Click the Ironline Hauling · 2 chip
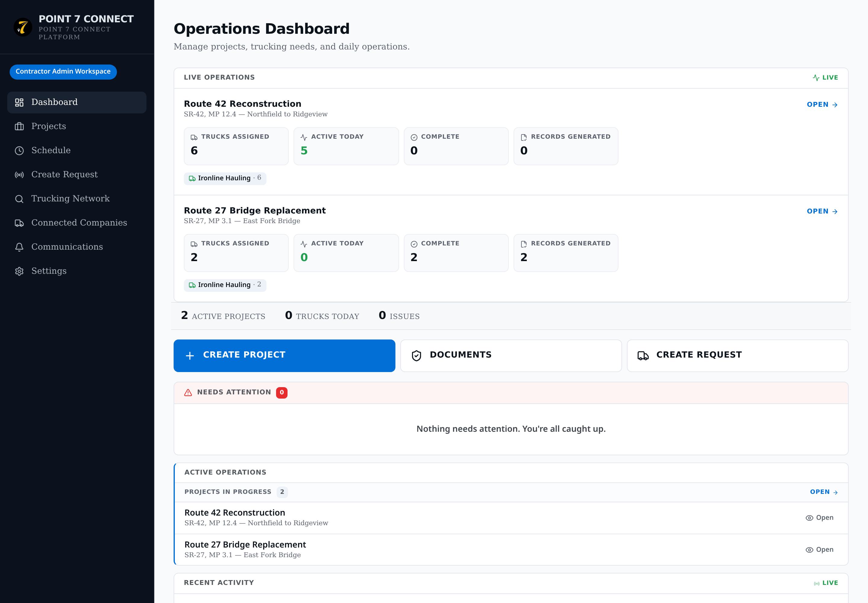The width and height of the screenshot is (868, 603). pyautogui.click(x=225, y=286)
